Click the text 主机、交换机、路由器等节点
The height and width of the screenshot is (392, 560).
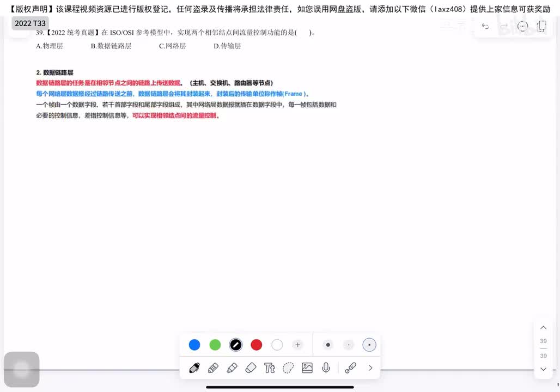coord(232,83)
